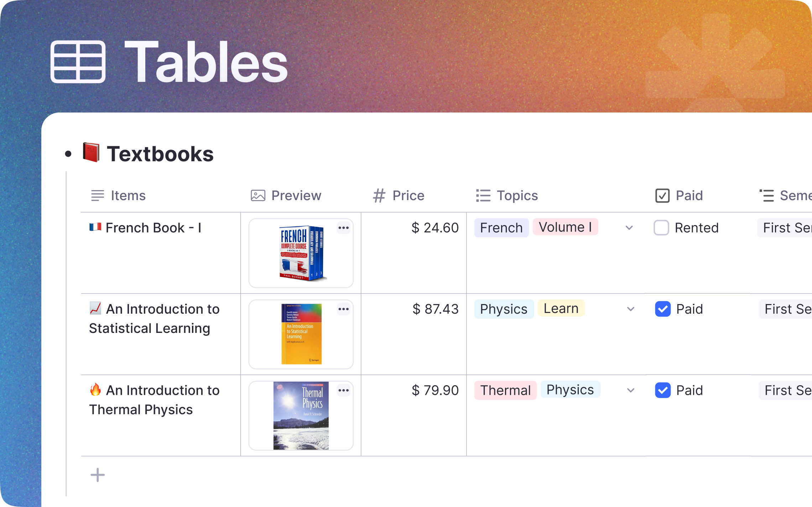The image size is (812, 507).
Task: Expand Topics dropdown for French Book row
Action: [629, 228]
